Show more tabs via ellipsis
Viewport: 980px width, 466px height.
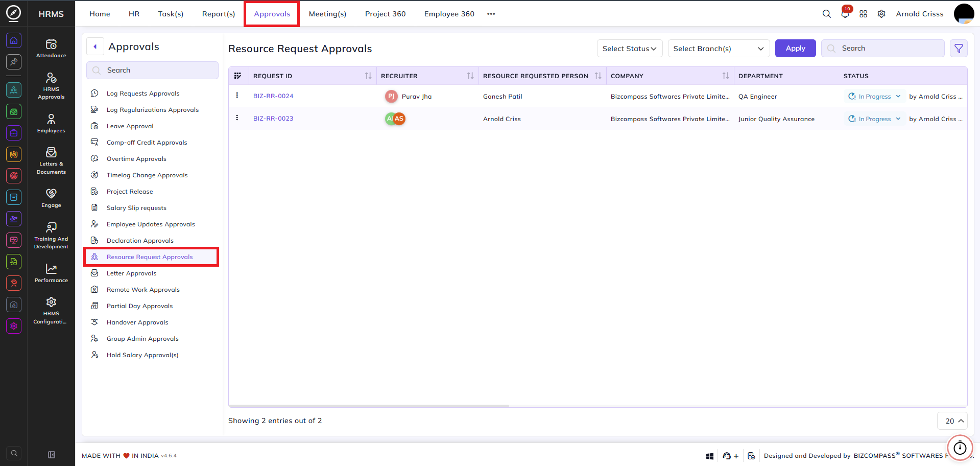[x=491, y=14]
